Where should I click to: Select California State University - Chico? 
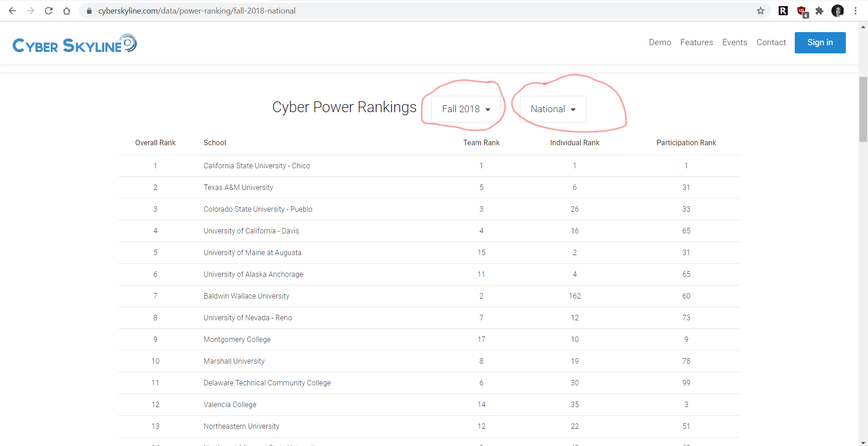pyautogui.click(x=257, y=166)
